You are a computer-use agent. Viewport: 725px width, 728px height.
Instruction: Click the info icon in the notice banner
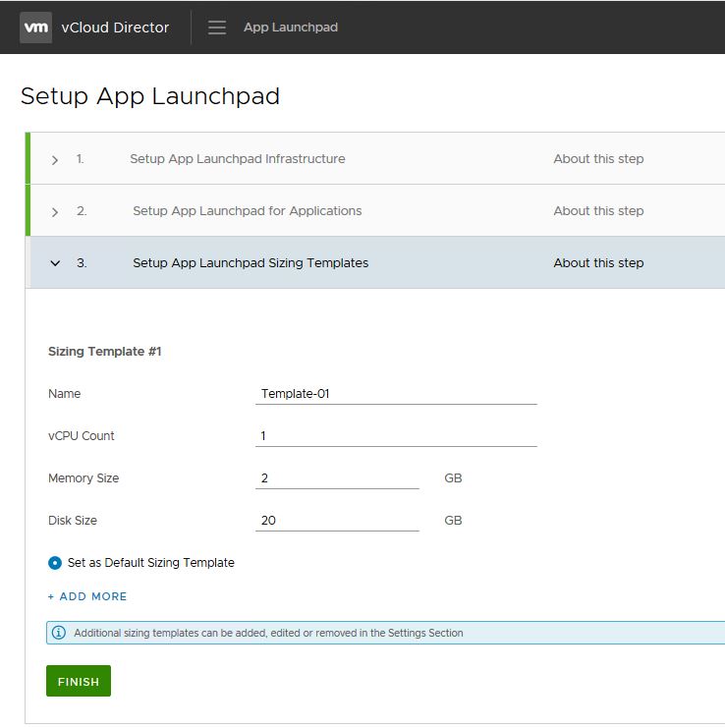click(x=59, y=633)
